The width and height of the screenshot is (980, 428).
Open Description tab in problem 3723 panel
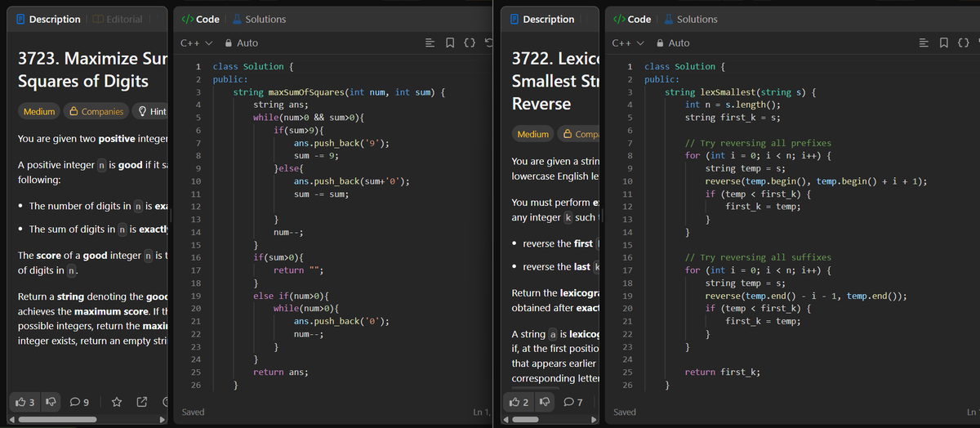click(x=48, y=20)
